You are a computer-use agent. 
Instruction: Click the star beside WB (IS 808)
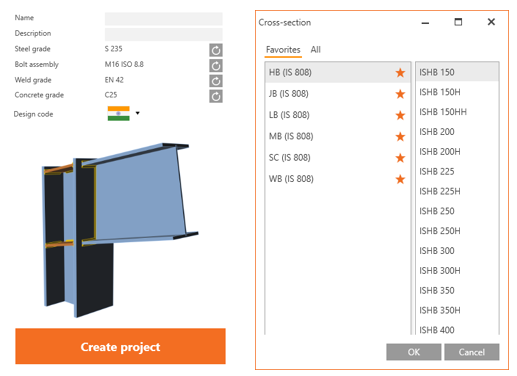400,179
